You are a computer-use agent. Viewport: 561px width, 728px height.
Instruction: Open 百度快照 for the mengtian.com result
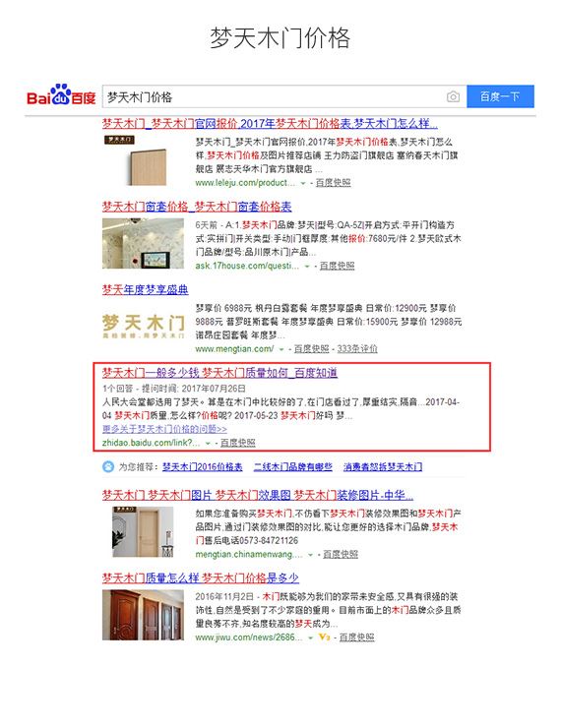pos(311,348)
